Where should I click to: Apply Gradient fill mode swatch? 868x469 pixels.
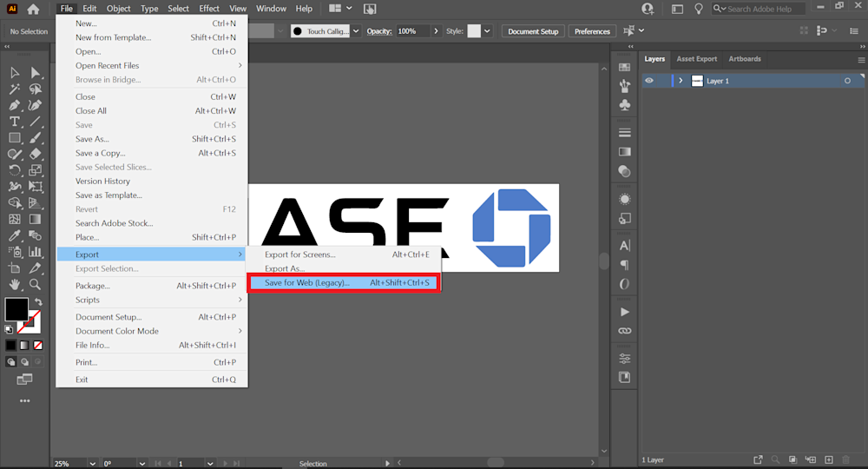coord(24,345)
